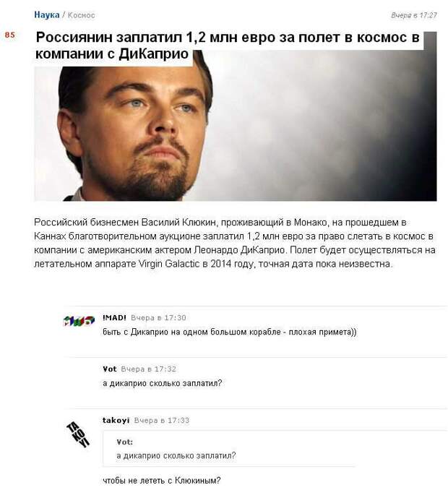Open Vot username profile
Viewport: 448px width, 490px height.
110,369
